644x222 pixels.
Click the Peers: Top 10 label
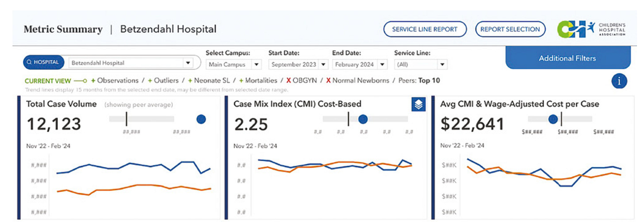[419, 80]
